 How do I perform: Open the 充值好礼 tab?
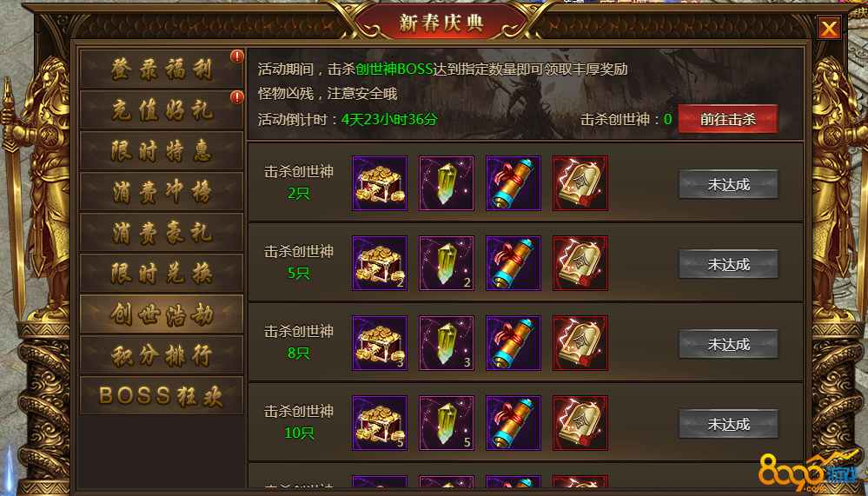click(161, 109)
